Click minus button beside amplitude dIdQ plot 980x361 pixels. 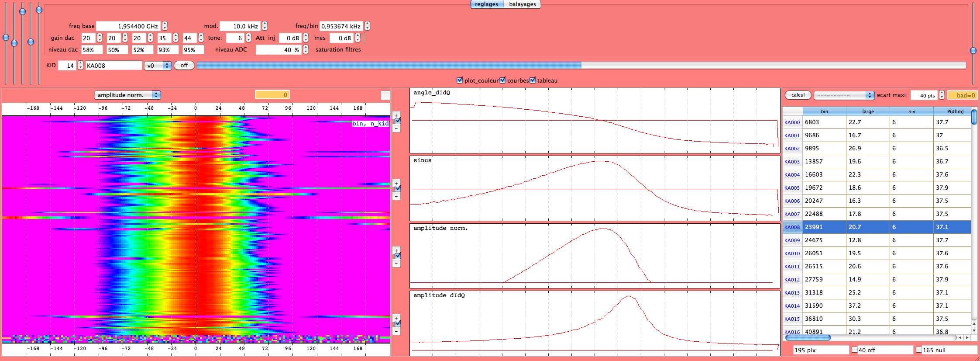[396, 331]
